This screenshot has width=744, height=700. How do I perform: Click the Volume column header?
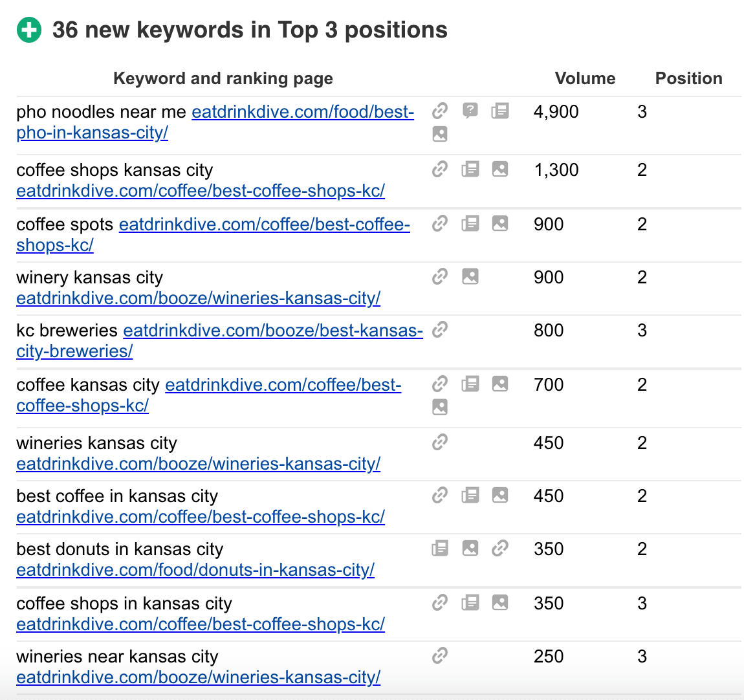585,78
